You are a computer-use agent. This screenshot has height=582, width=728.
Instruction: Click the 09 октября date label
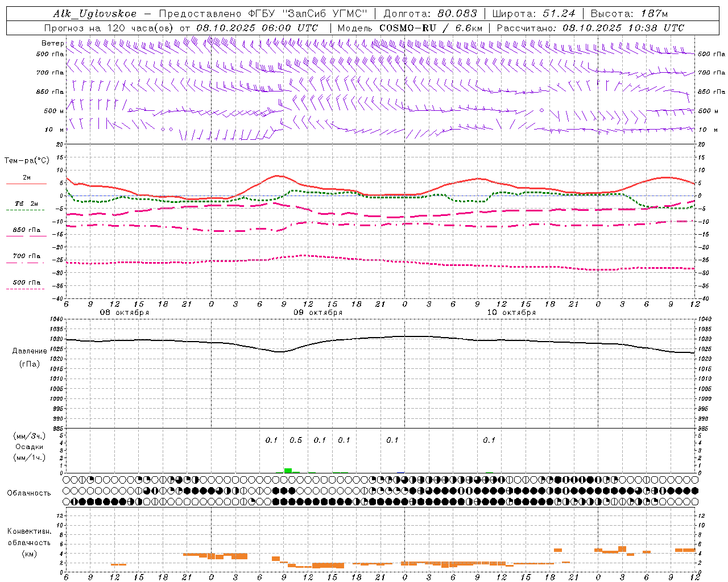(x=318, y=313)
